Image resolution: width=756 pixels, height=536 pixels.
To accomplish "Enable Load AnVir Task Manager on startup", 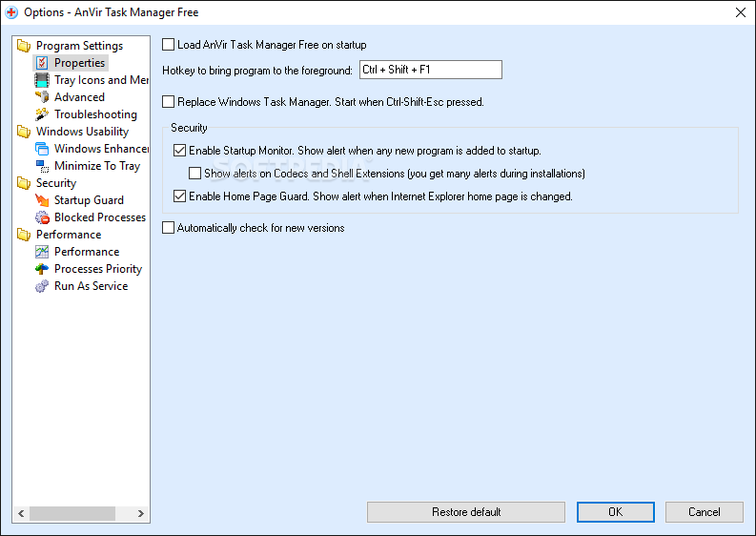I will [169, 45].
